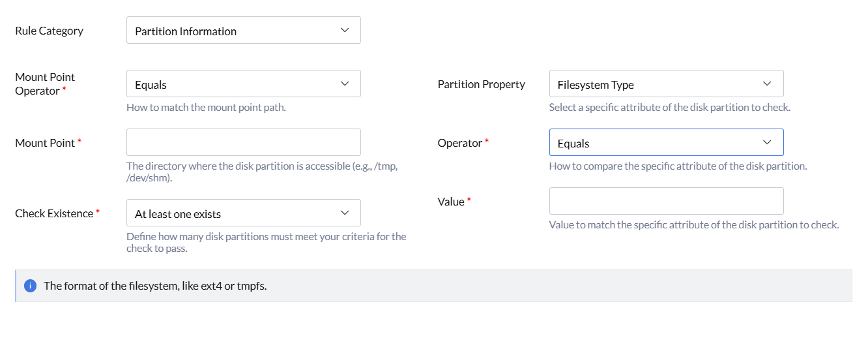Click the blue info icon in the banner
This screenshot has width=868, height=338.
coord(30,286)
